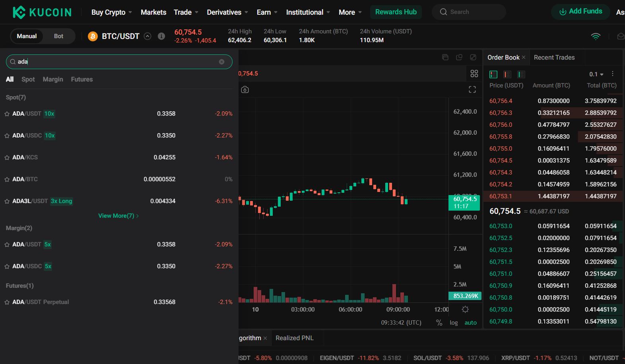This screenshot has height=364, width=625.
Task: Favorite the ADA3L/USDT 3x Long pair
Action: pos(7,201)
